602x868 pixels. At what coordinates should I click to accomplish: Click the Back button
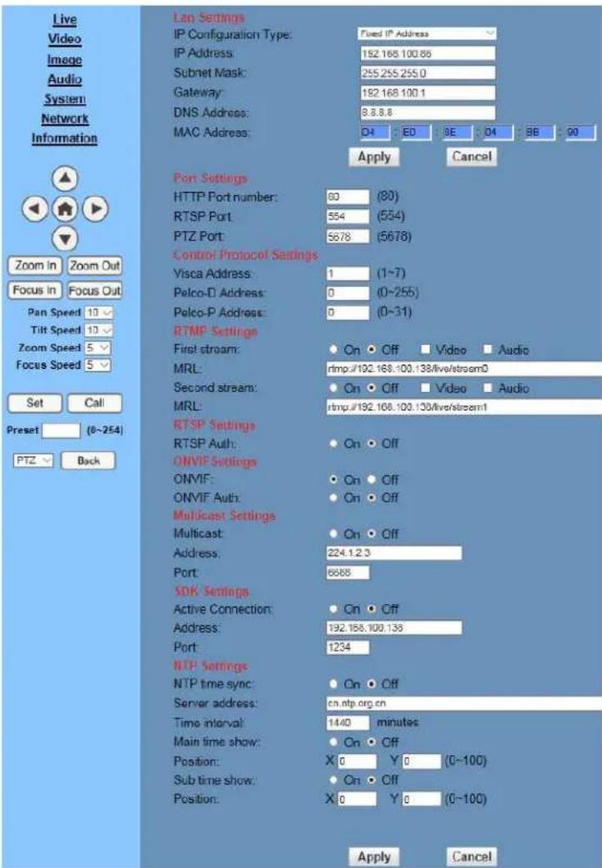tap(89, 461)
